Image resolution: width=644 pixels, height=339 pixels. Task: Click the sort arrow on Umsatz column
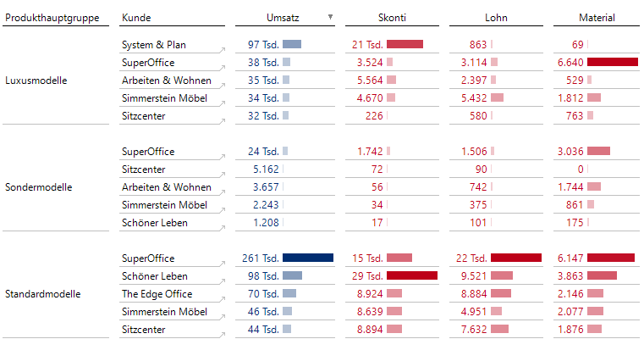click(330, 17)
